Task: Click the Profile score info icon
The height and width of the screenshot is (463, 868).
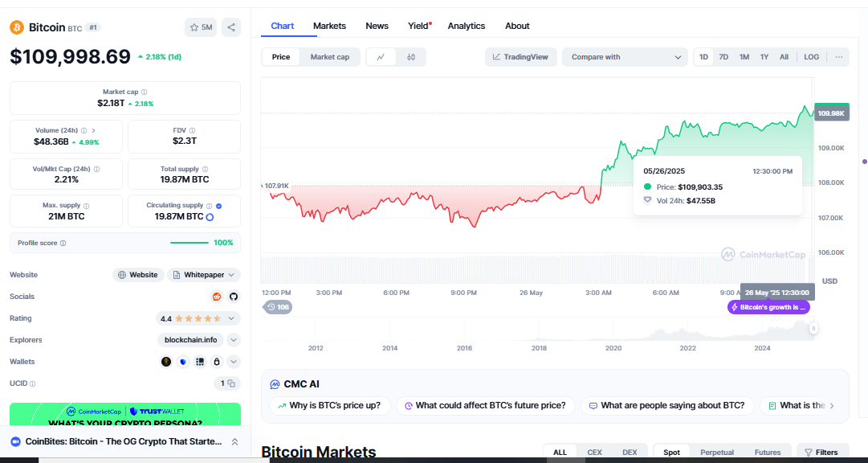Action: [x=63, y=244]
